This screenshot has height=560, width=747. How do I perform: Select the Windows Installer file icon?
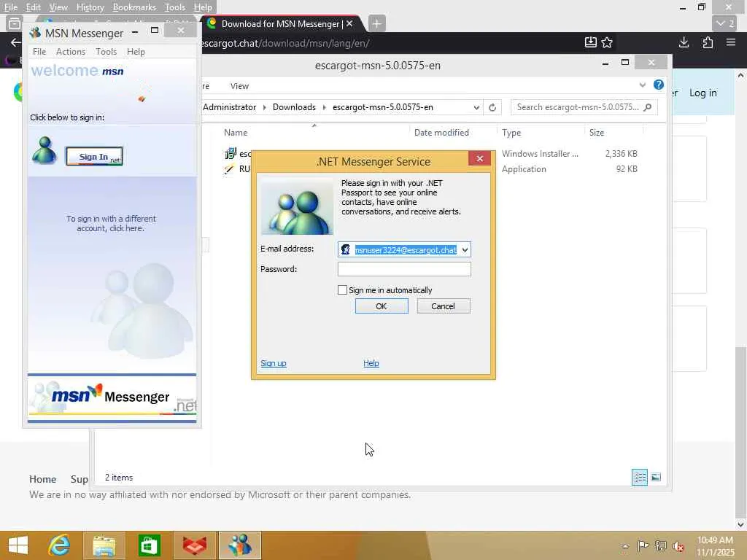230,153
